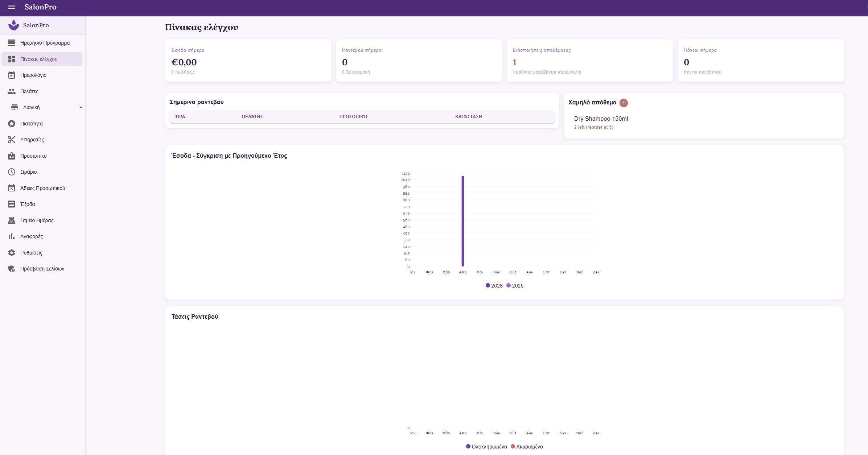The width and height of the screenshot is (868, 455).
Task: Open Ημερήσιο Πρόγραμμα menu item
Action: pyautogui.click(x=42, y=43)
